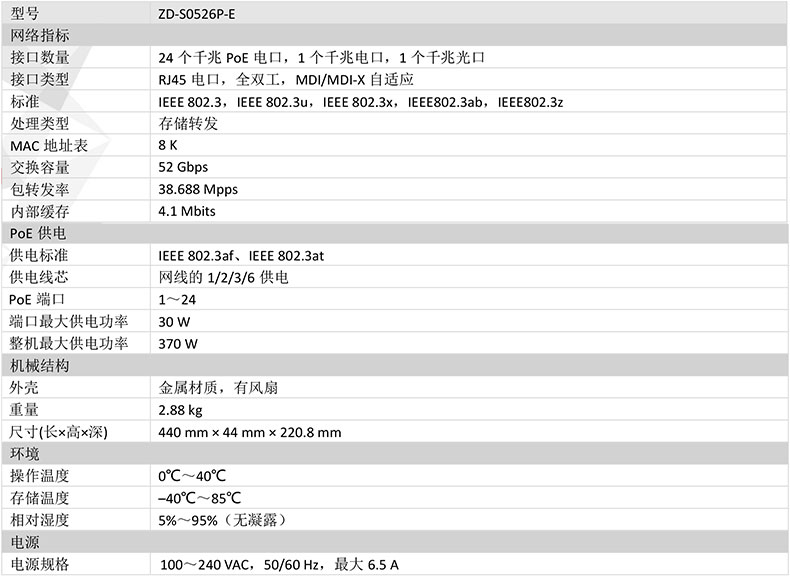Click the MAC 地址表 row label
Image resolution: width=790 pixels, height=577 pixels.
coord(48,146)
